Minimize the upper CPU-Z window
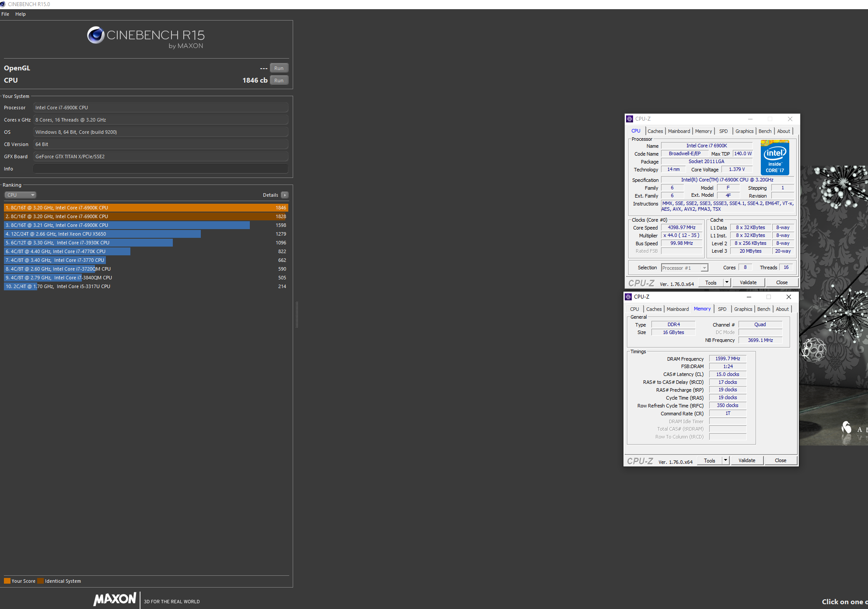The height and width of the screenshot is (609, 868). (750, 119)
